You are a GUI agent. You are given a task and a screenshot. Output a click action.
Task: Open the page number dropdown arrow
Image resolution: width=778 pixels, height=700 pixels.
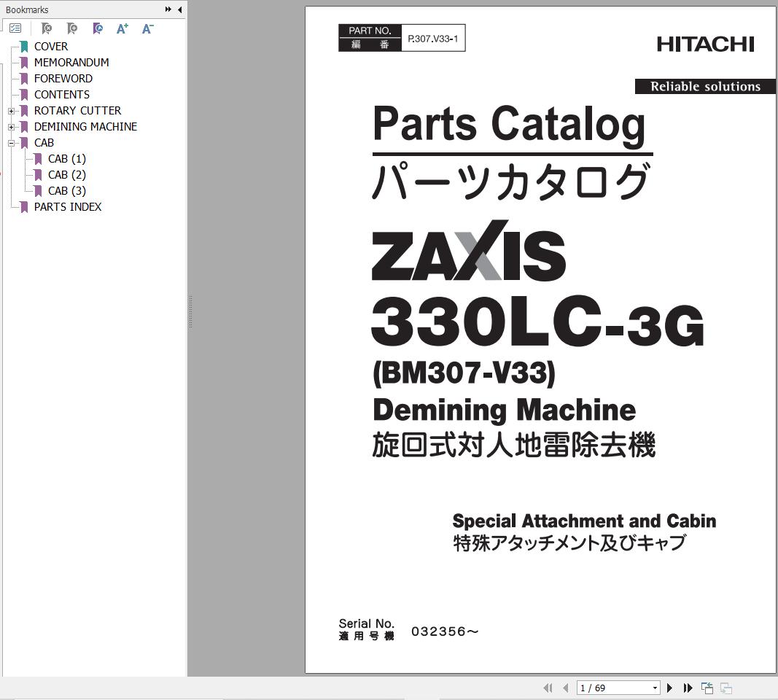point(655,688)
